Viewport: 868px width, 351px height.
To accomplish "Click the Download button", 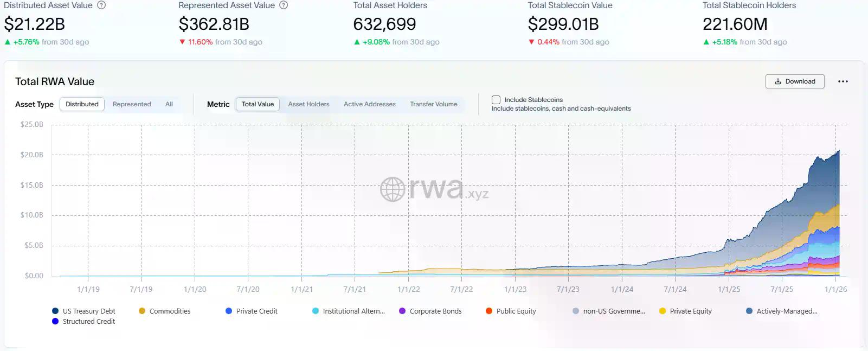I will [x=795, y=81].
